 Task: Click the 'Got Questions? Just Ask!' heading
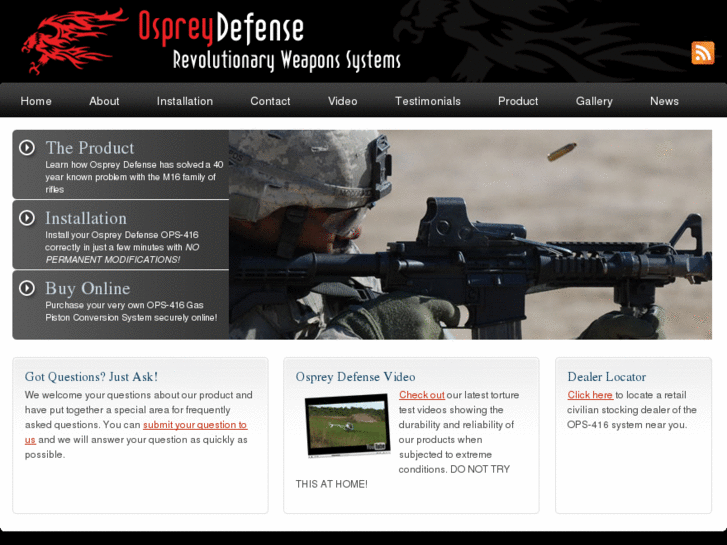[91, 377]
